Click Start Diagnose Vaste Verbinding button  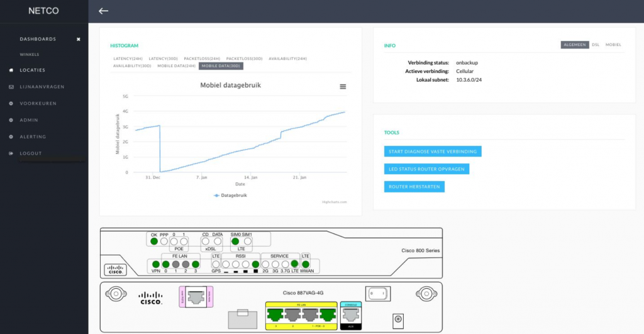[433, 152]
